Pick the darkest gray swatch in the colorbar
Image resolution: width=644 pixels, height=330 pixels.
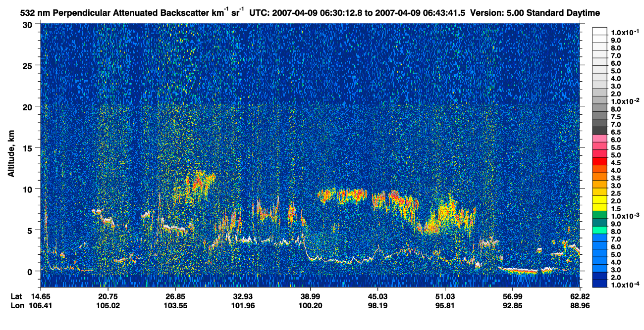pos(599,131)
